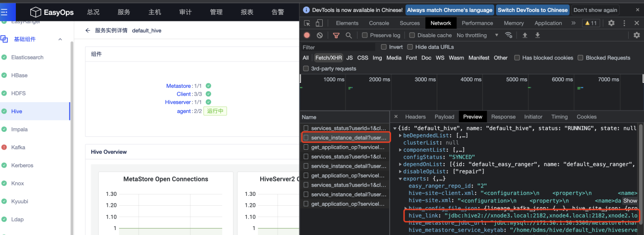
Task: Open the Metastore component link
Action: point(179,86)
